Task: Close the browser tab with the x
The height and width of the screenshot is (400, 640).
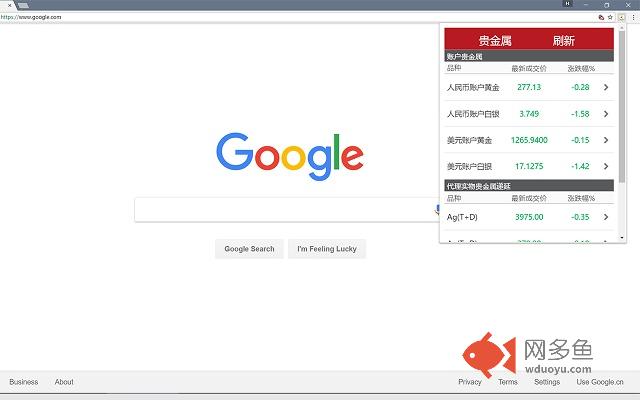Action: pos(10,5)
